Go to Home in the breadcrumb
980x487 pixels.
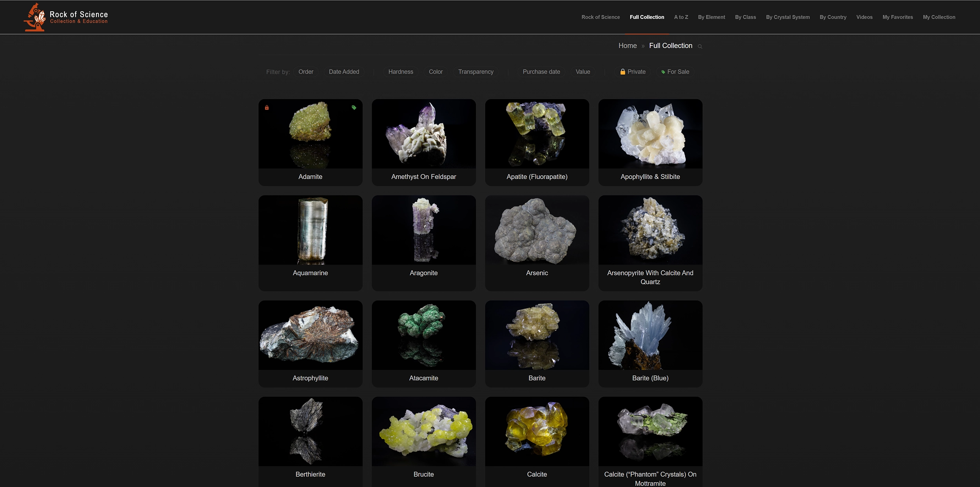click(628, 46)
